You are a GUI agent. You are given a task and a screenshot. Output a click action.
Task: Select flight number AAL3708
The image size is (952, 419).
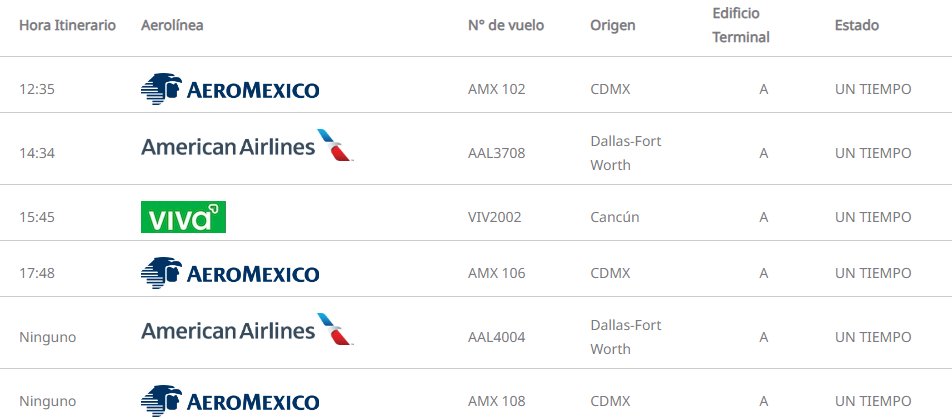click(496, 153)
